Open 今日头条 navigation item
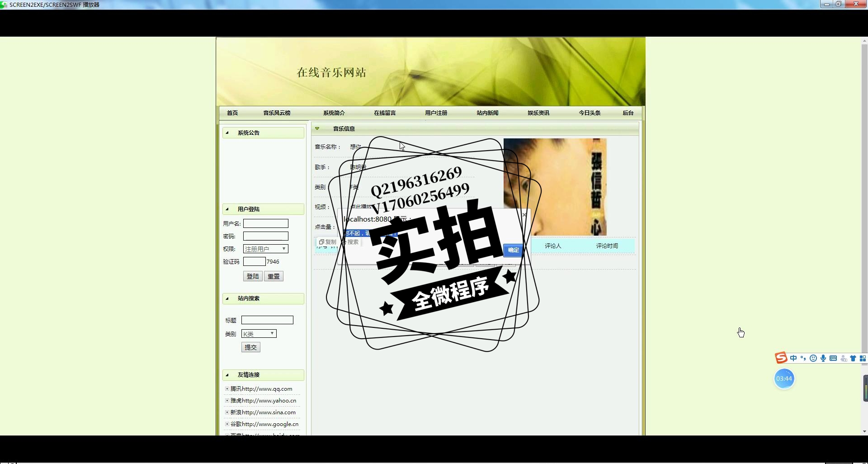868x464 pixels. click(590, 113)
